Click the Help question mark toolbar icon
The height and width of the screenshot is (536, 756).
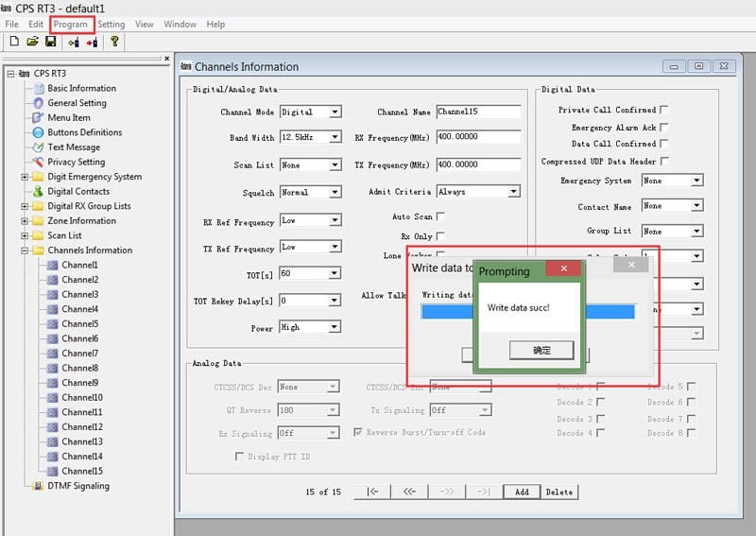click(114, 42)
